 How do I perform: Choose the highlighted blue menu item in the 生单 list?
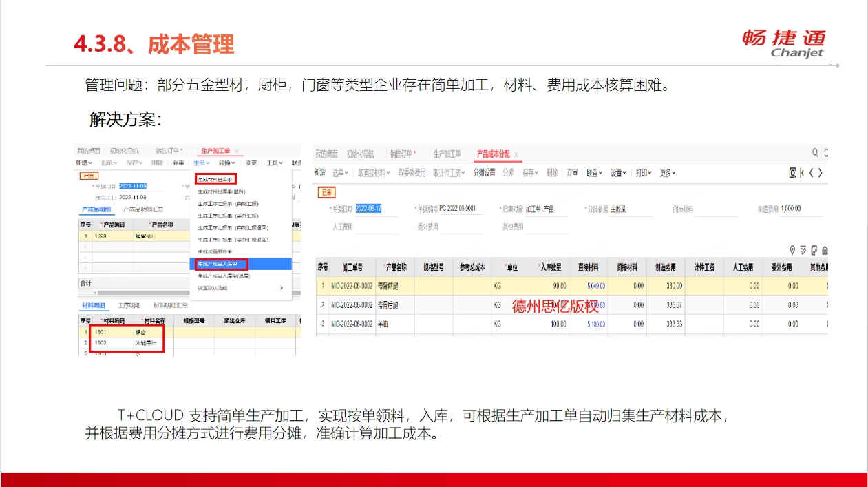(240, 264)
